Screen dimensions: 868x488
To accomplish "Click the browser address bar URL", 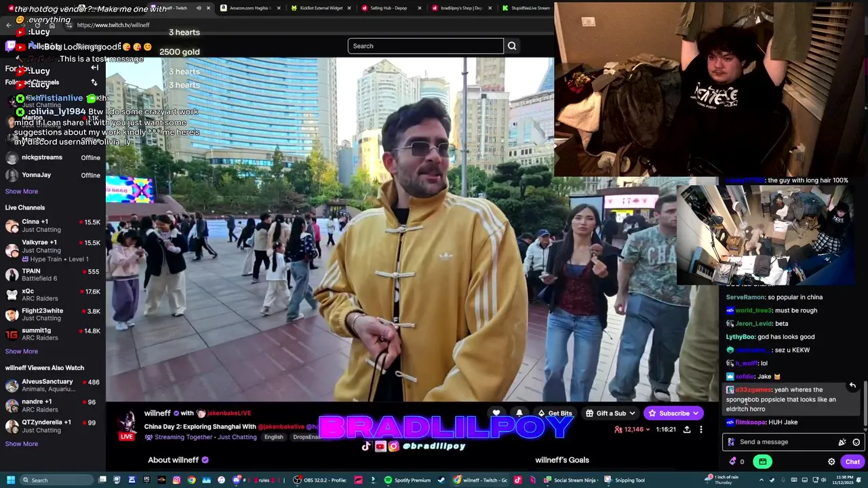I will pyautogui.click(x=113, y=25).
